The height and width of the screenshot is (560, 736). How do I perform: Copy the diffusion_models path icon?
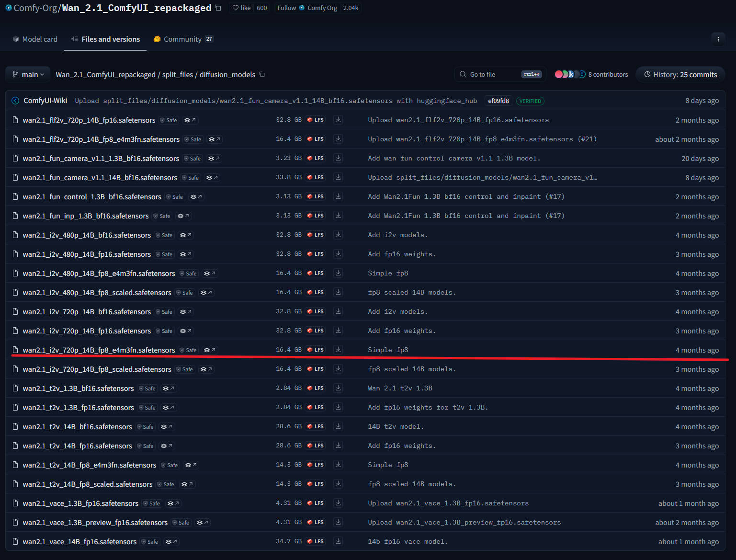pyautogui.click(x=262, y=74)
